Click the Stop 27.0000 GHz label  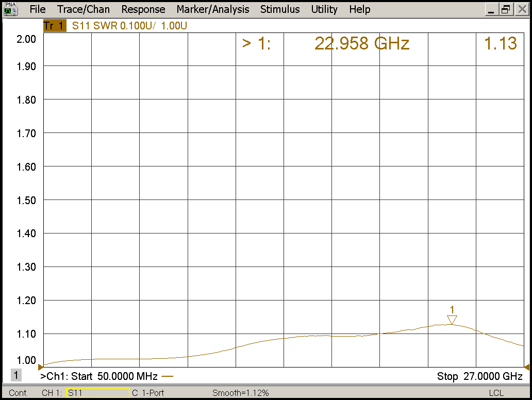479,376
